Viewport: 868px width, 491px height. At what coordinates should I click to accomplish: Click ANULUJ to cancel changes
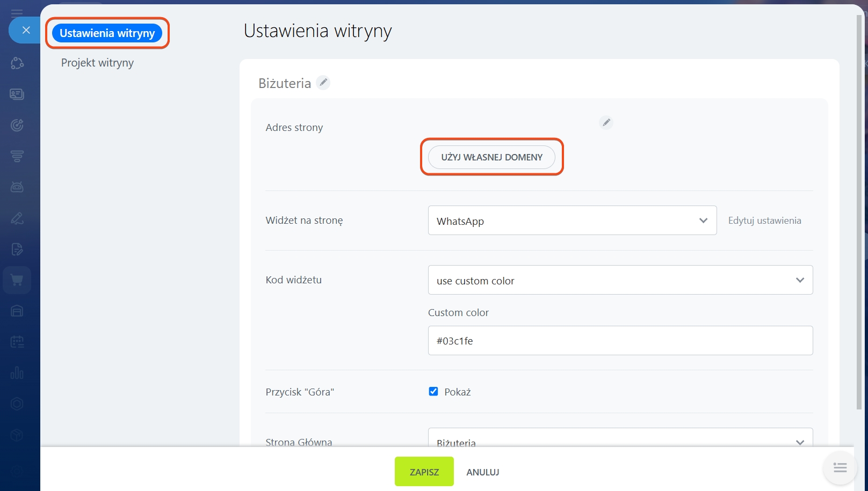click(482, 472)
